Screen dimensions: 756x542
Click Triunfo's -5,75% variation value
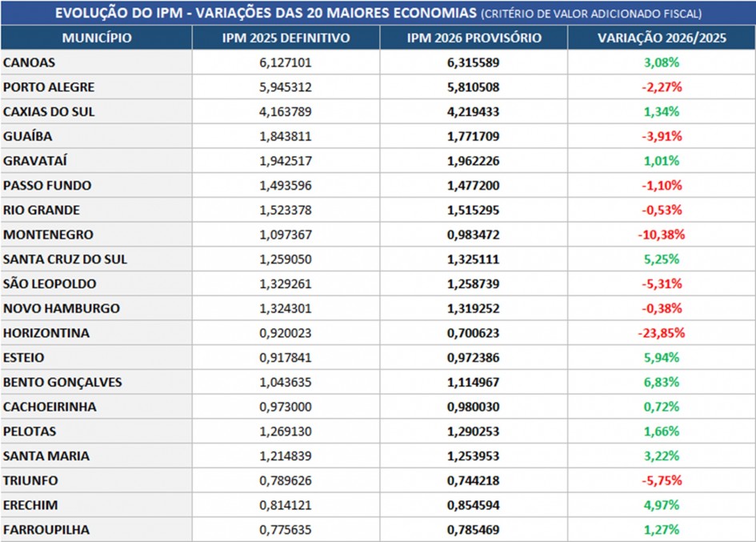pyautogui.click(x=662, y=480)
